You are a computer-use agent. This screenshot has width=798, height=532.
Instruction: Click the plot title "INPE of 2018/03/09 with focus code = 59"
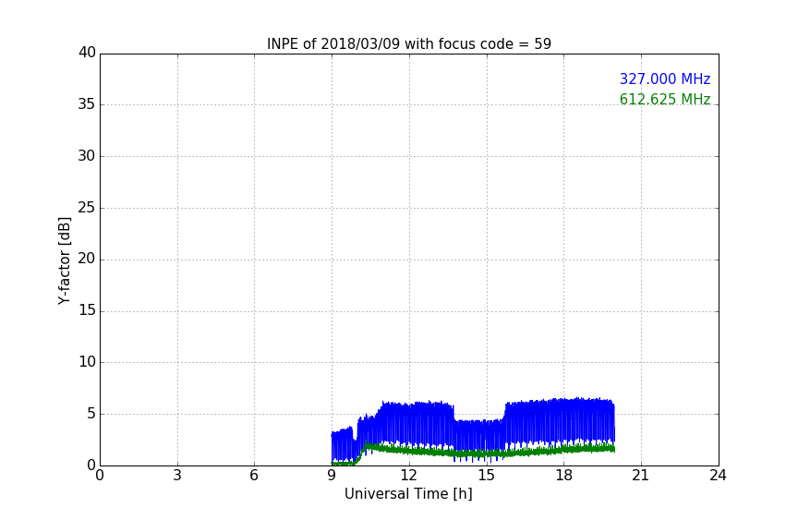point(408,44)
